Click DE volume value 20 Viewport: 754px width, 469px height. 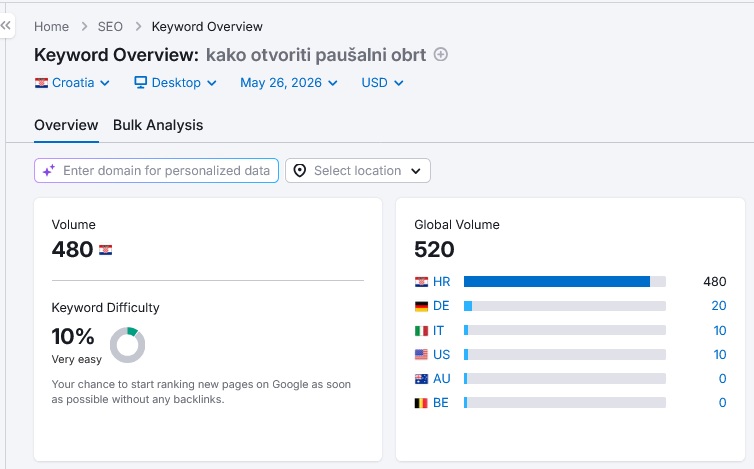pos(719,306)
